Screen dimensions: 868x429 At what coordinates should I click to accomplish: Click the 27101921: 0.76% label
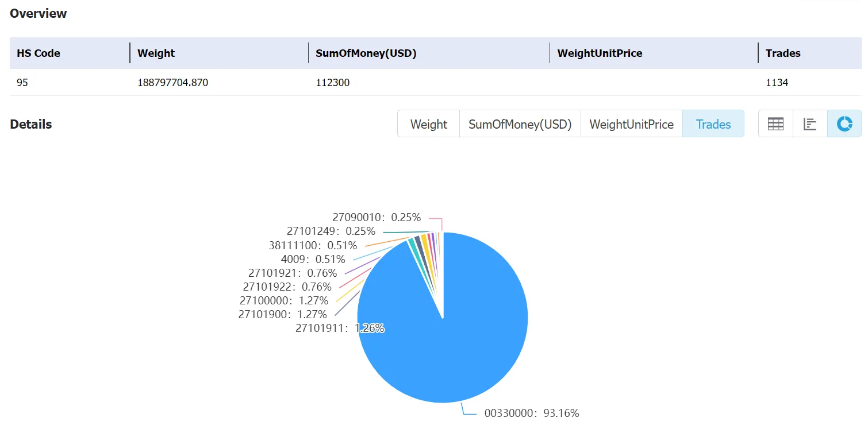(293, 273)
